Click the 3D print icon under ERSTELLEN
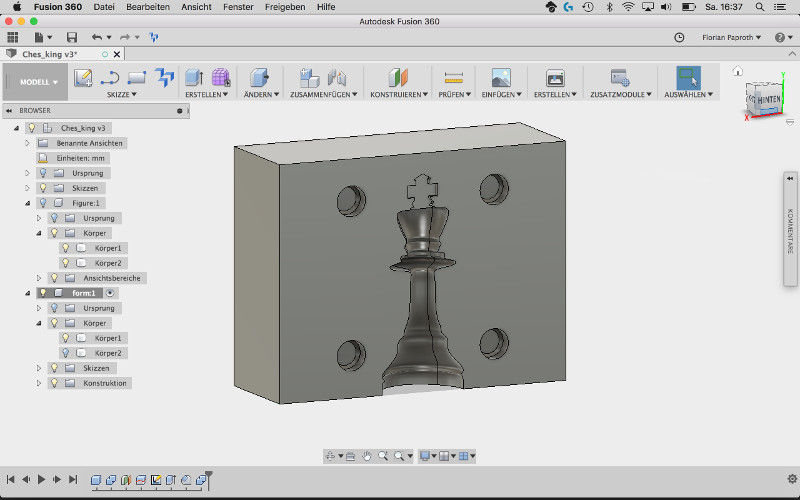Screen dimensions: 800x500 pos(555,77)
